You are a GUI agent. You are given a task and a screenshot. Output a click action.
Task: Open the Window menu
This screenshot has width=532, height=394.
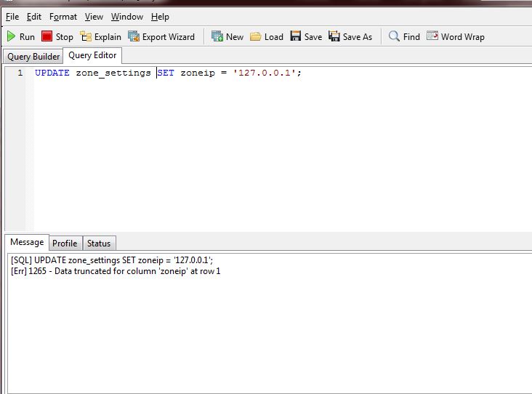click(127, 17)
